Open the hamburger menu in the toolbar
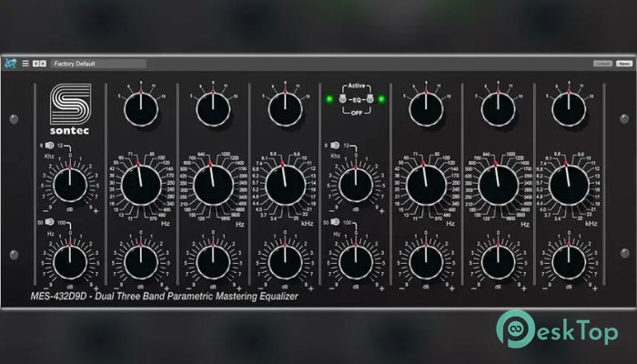Image resolution: width=637 pixels, height=364 pixels. (x=25, y=64)
